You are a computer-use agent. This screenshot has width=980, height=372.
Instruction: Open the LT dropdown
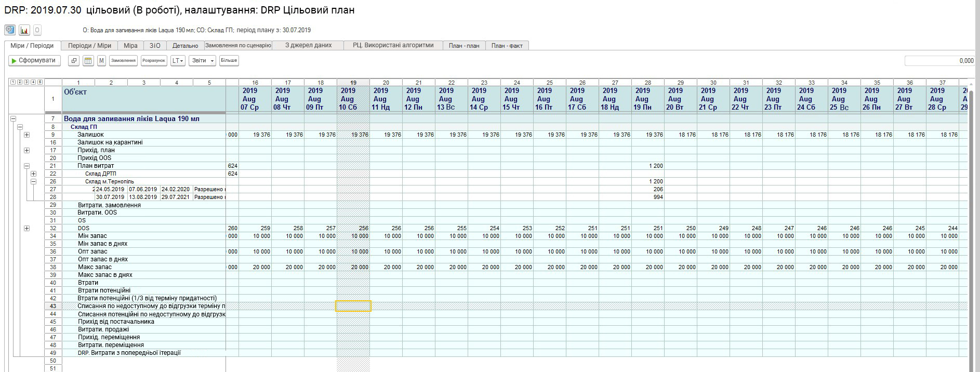pos(178,61)
